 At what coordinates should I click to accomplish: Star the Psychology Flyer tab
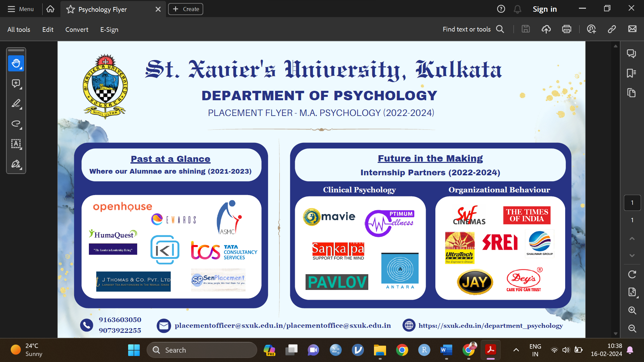[x=70, y=9]
